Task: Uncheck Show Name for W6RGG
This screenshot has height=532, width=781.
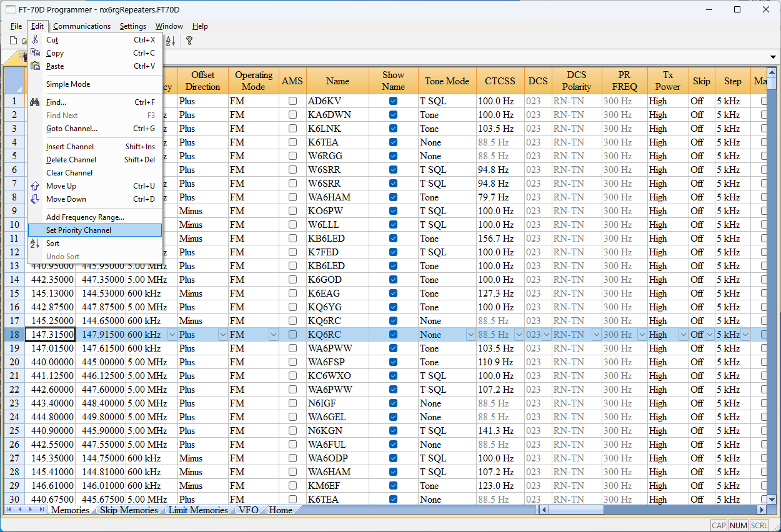Action: pos(393,156)
